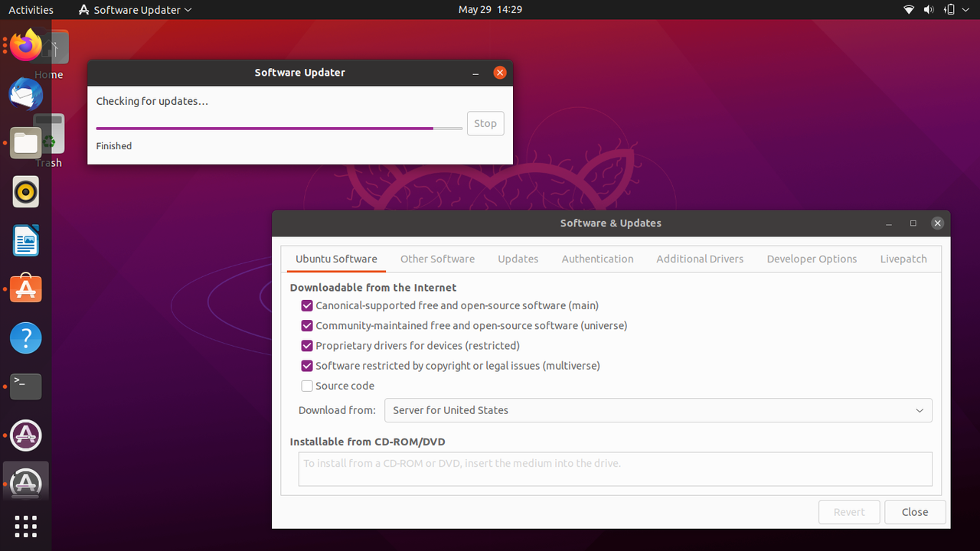Image resolution: width=980 pixels, height=551 pixels.
Task: Switch to the Other Software tab
Action: [437, 259]
